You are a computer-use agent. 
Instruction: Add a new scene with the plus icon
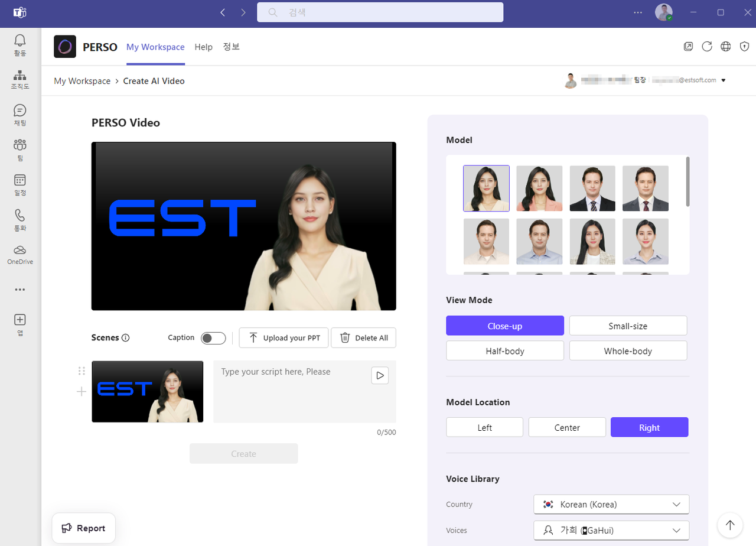tap(81, 391)
